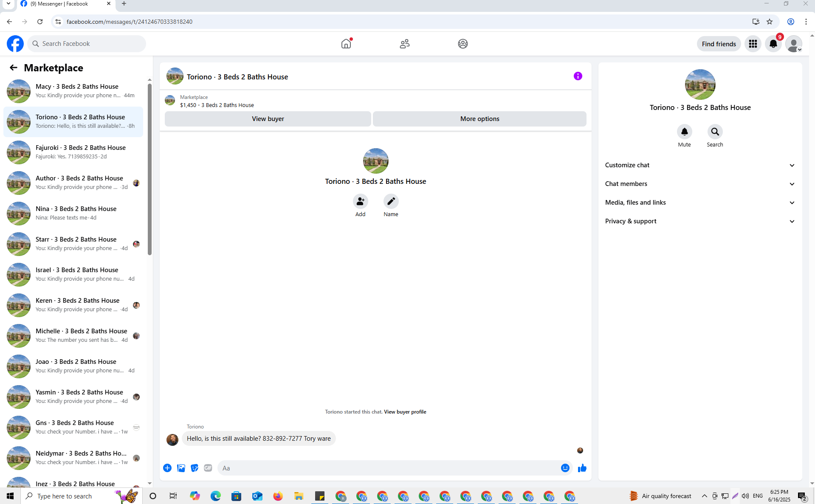The width and height of the screenshot is (815, 504).
Task: Choose a GIF in composer
Action: (x=208, y=468)
